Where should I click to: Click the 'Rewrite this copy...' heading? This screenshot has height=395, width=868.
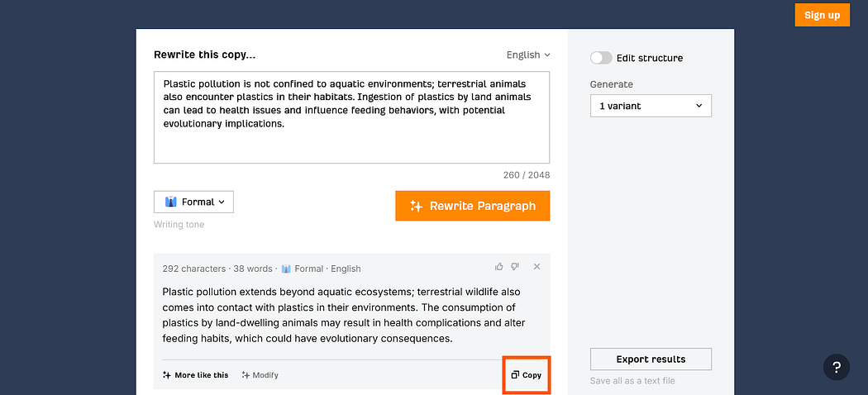pos(205,55)
